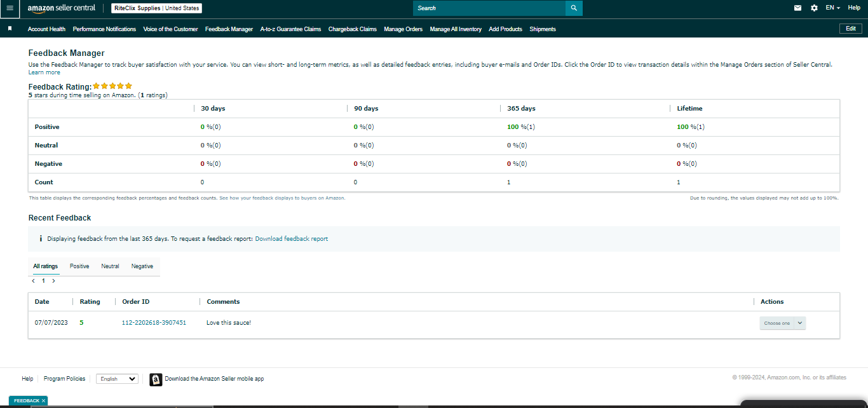
Task: Click the Learn more link
Action: click(44, 72)
